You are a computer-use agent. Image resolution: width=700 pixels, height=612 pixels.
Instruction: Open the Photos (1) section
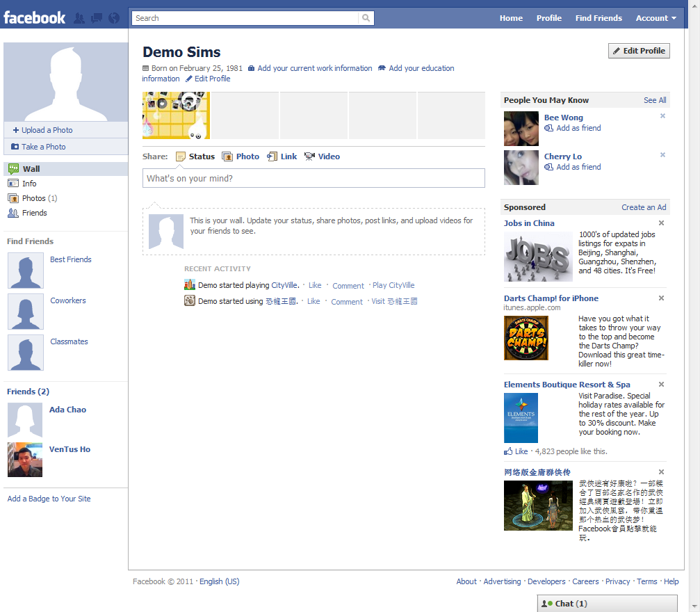[x=40, y=198]
